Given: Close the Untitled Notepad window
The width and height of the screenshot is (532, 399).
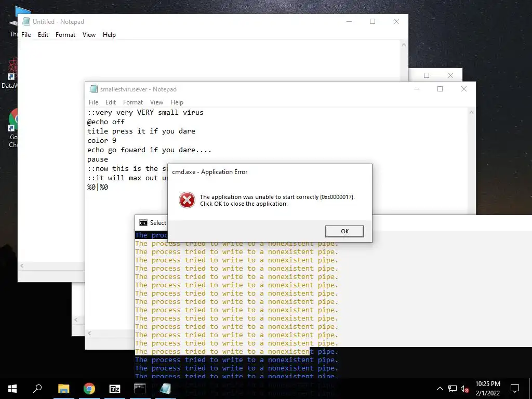Looking at the screenshot, I should click(x=396, y=21).
